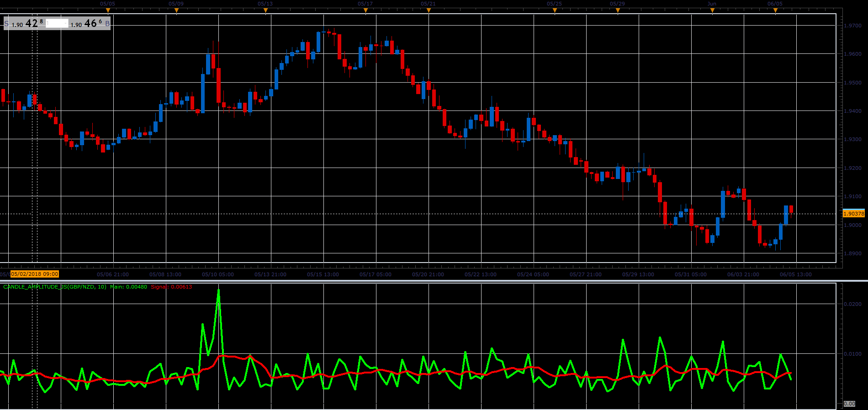868x410 pixels.
Task: Click the 06/05 orange date marker
Action: tap(775, 11)
